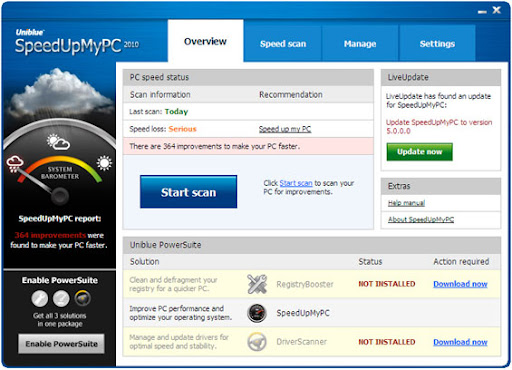Click the Speed loss: Serious text
512x370 pixels.
coord(163,129)
